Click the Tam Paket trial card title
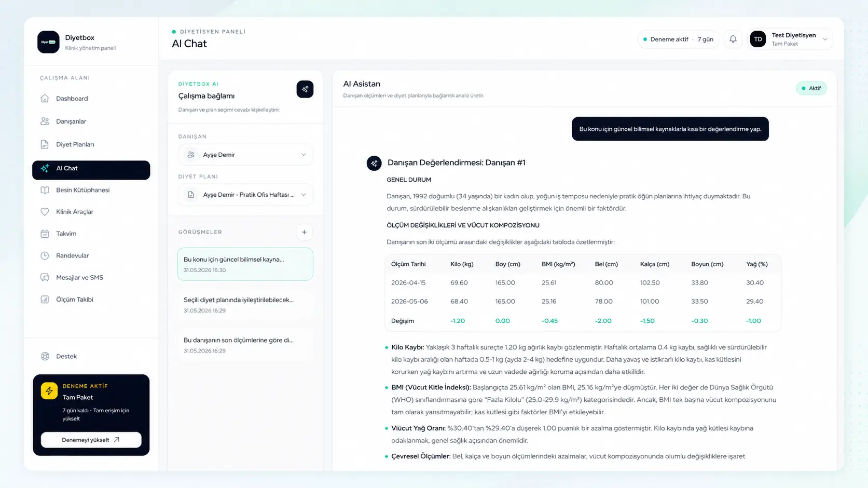The image size is (868, 488). (78, 397)
